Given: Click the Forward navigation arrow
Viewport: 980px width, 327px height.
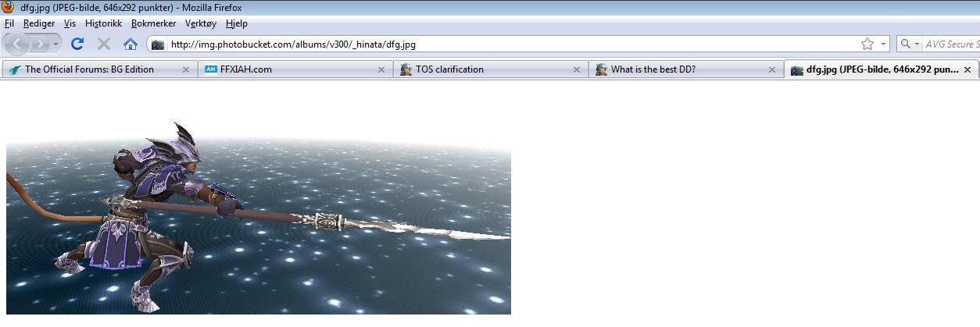Looking at the screenshot, I should [x=41, y=44].
